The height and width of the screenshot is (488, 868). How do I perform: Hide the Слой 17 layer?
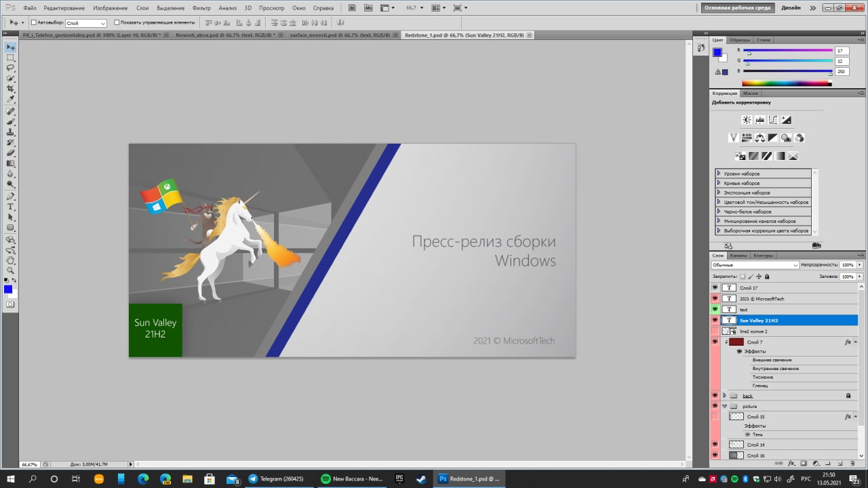coord(715,287)
